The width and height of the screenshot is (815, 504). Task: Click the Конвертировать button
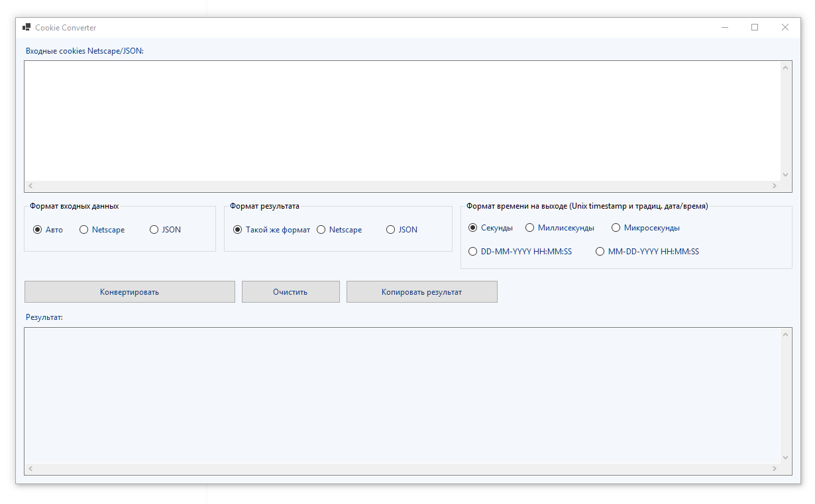point(130,292)
